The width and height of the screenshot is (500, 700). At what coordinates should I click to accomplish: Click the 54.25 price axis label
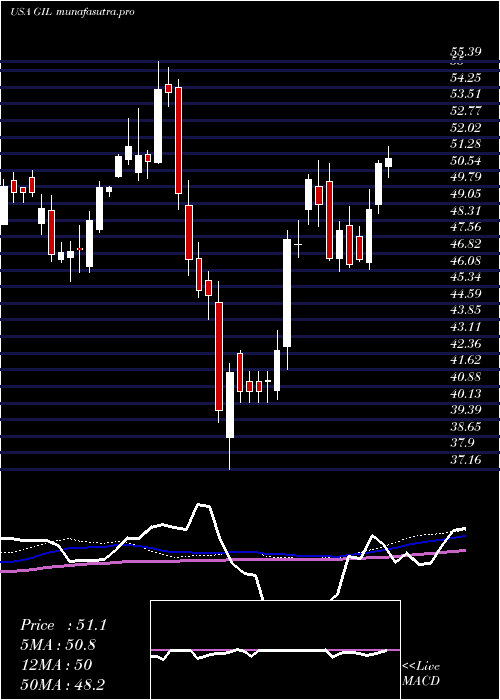(x=466, y=78)
